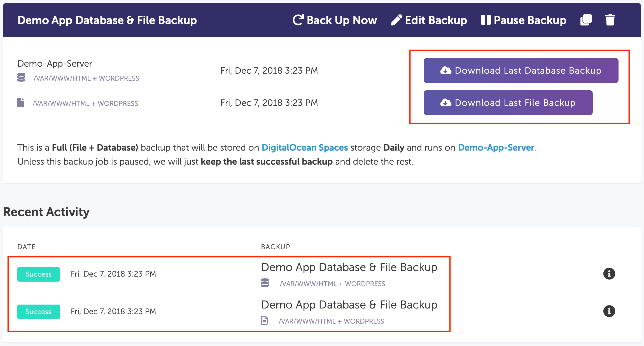Click the first Recent Activity backup name
644x346 pixels.
pos(349,267)
